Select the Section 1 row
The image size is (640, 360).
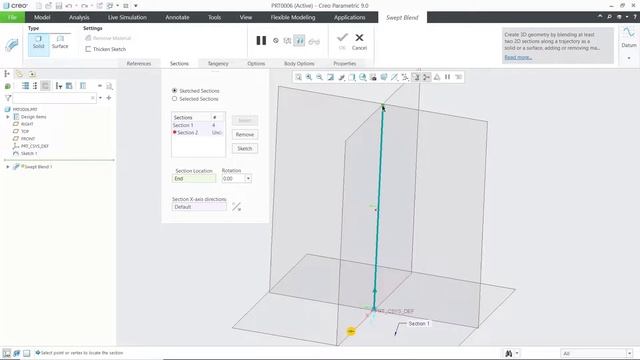[x=198, y=125]
